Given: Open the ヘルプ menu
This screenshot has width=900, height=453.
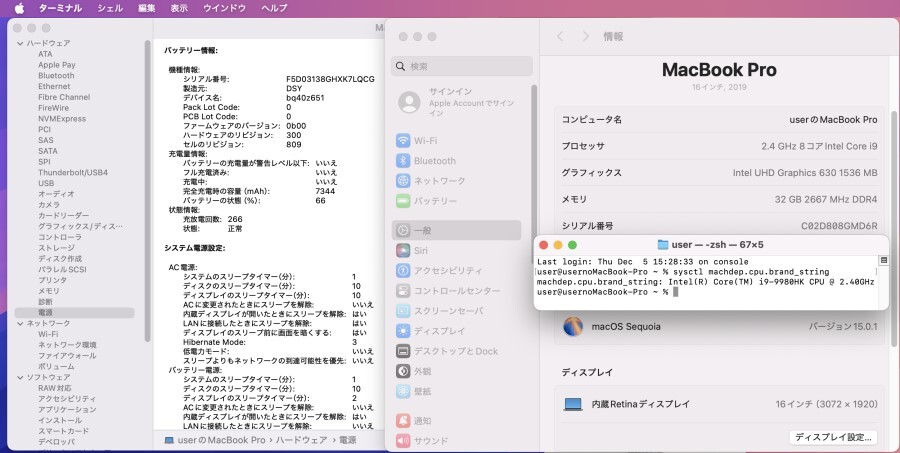Looking at the screenshot, I should [x=274, y=8].
